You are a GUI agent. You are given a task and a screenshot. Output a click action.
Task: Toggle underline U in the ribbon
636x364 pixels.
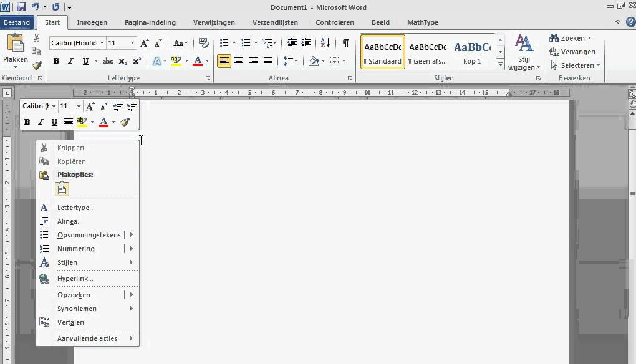point(85,61)
